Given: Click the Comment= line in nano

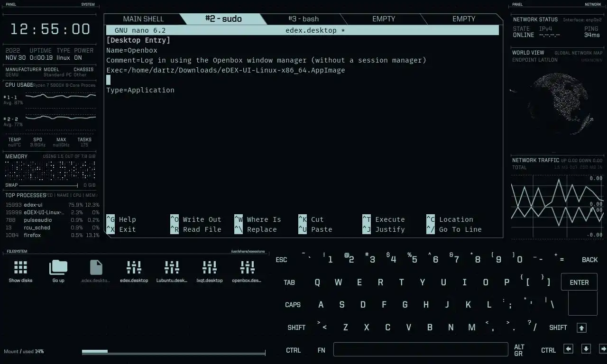Looking at the screenshot, I should tap(266, 60).
